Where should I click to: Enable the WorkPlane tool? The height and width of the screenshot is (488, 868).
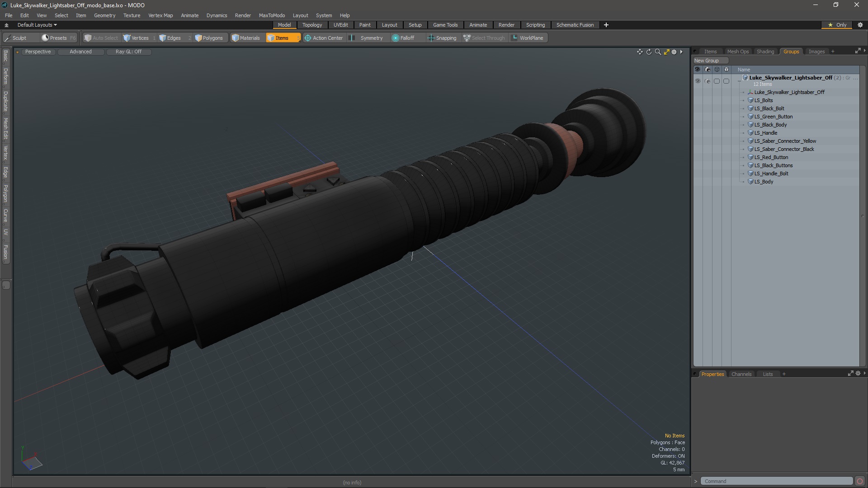527,38
